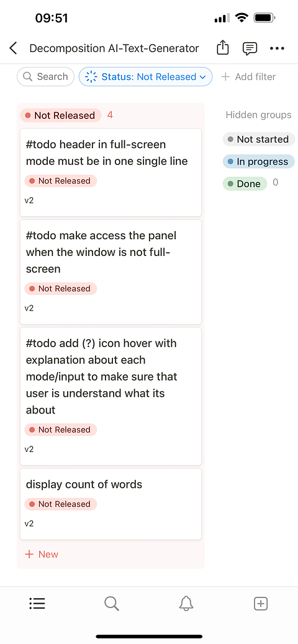The height and width of the screenshot is (644, 298).
Task: Add a New card to the board
Action: point(42,555)
